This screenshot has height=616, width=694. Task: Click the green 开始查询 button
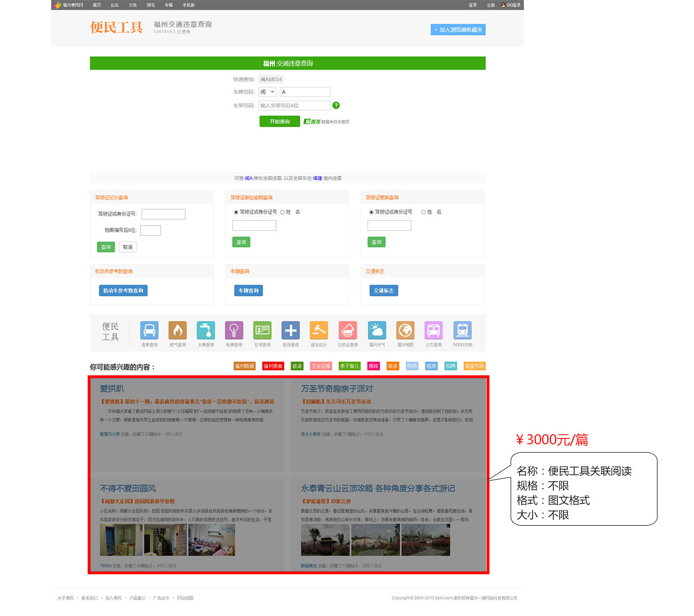(x=280, y=121)
